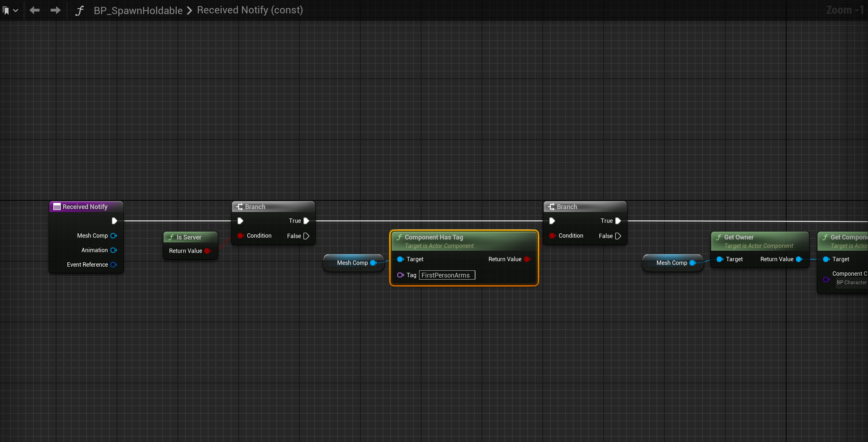Go forward with the right arrow
The image size is (868, 442).
tap(55, 11)
